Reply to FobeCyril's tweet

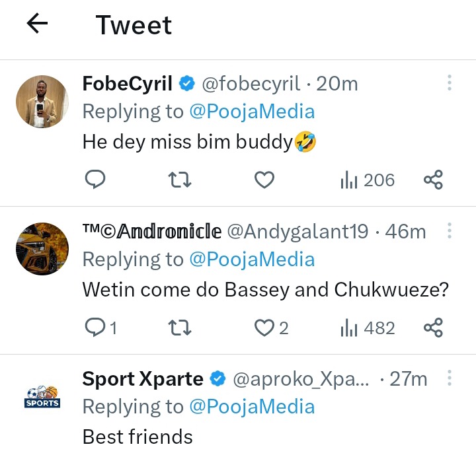coord(96,180)
